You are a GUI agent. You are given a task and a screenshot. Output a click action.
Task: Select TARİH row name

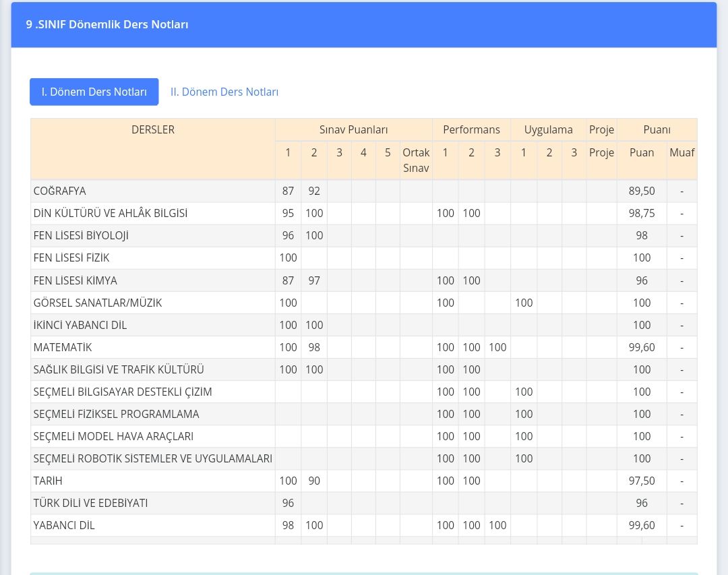coord(48,481)
